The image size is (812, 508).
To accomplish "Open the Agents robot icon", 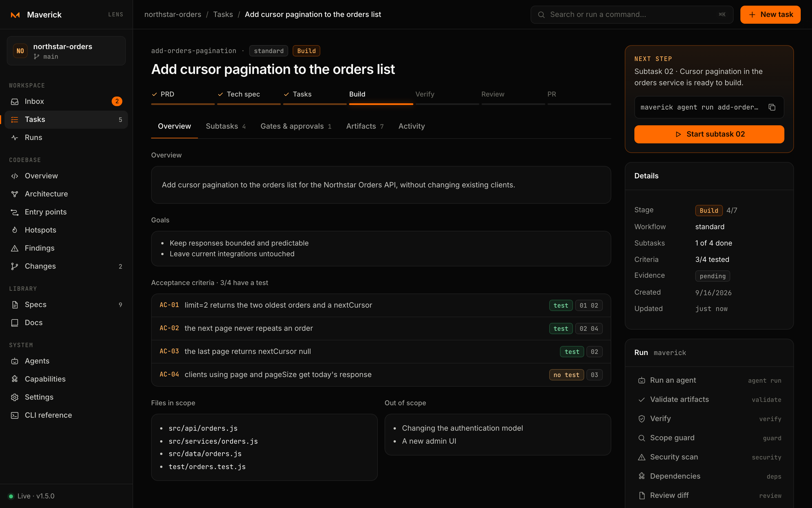I will (15, 361).
